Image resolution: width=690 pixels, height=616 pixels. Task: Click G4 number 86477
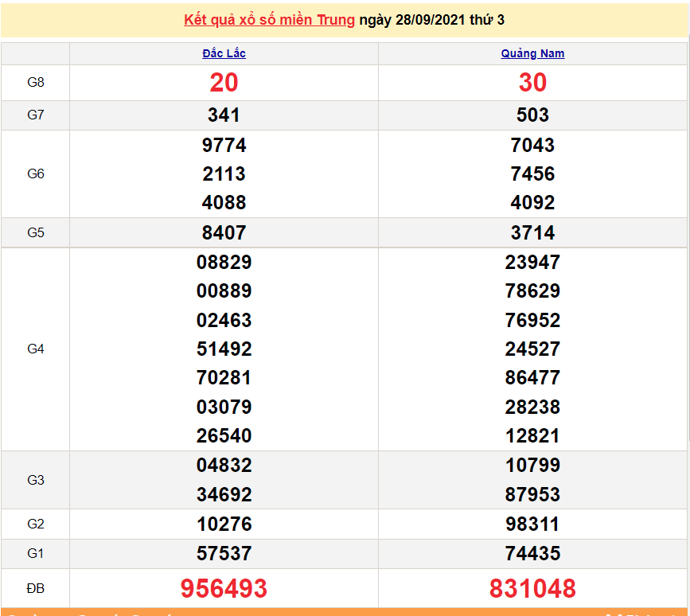point(532,378)
